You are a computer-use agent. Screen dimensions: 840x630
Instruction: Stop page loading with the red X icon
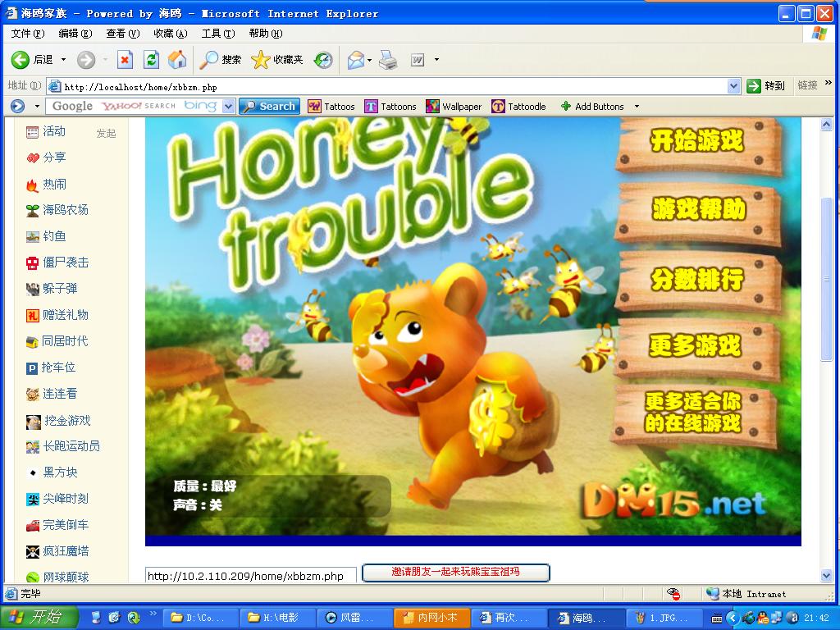(x=125, y=59)
